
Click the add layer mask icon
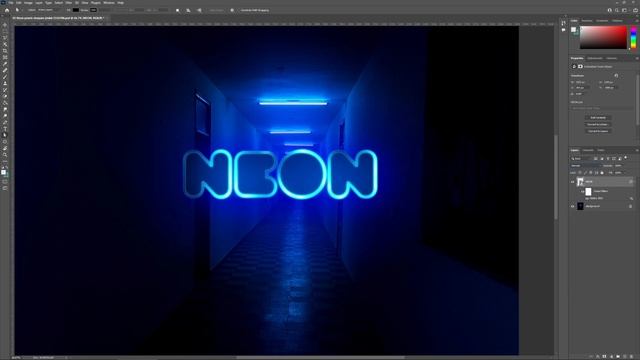point(604,356)
